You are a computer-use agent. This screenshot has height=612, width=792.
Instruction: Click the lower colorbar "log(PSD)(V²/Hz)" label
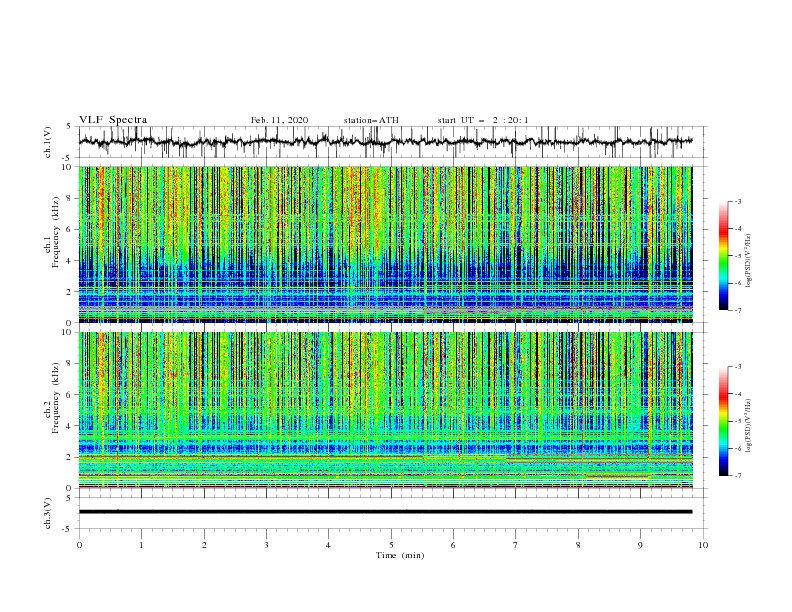(x=749, y=425)
